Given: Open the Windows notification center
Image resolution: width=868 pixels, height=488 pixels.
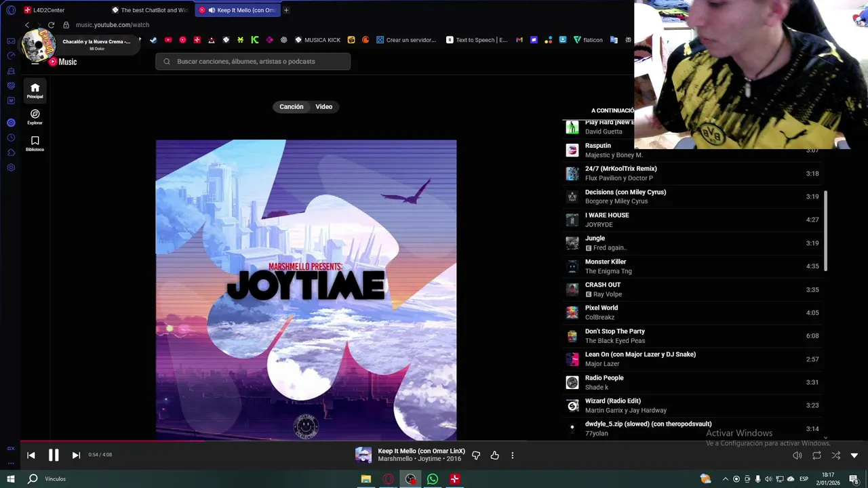Looking at the screenshot, I should pos(854,479).
